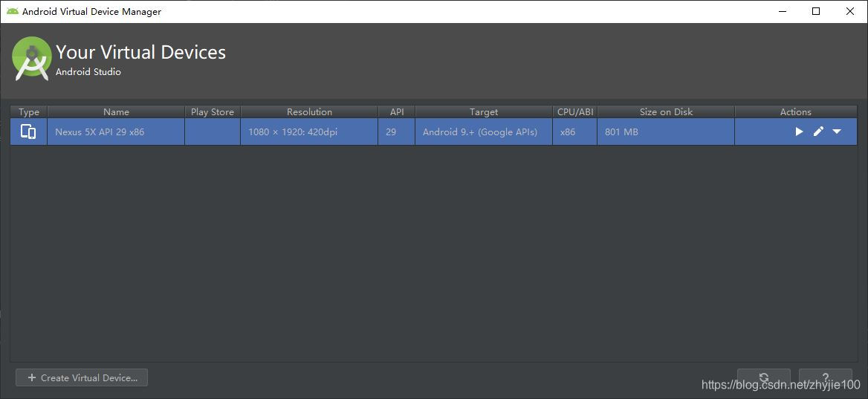Image resolution: width=868 pixels, height=399 pixels.
Task: Launch the Nexus 5X AVD with play icon
Action: click(799, 132)
